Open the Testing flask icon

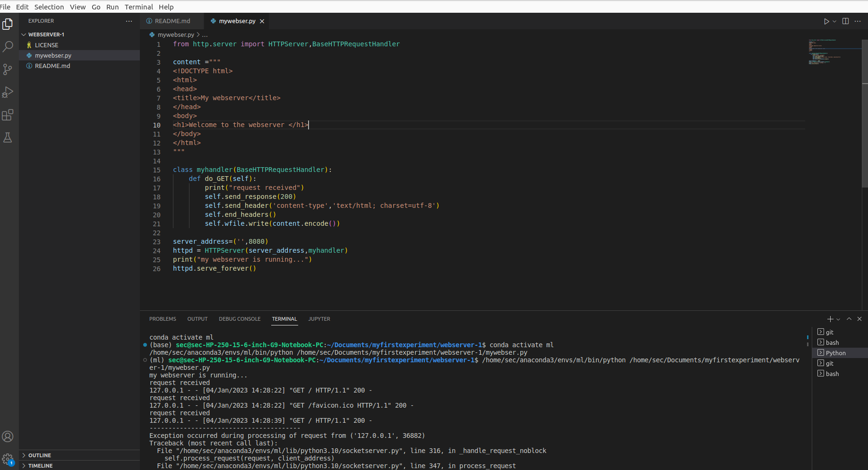pyautogui.click(x=8, y=137)
